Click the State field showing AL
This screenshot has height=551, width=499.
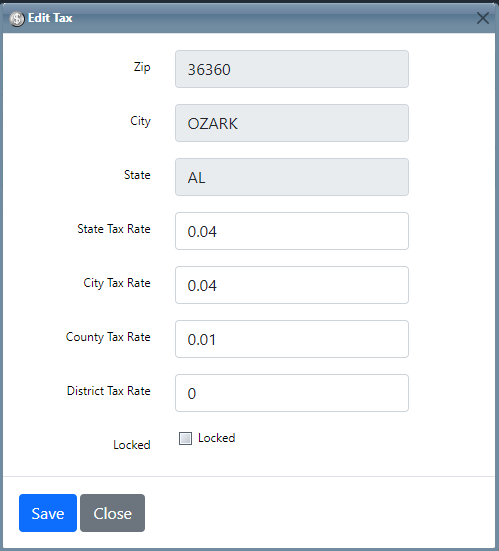point(292,177)
